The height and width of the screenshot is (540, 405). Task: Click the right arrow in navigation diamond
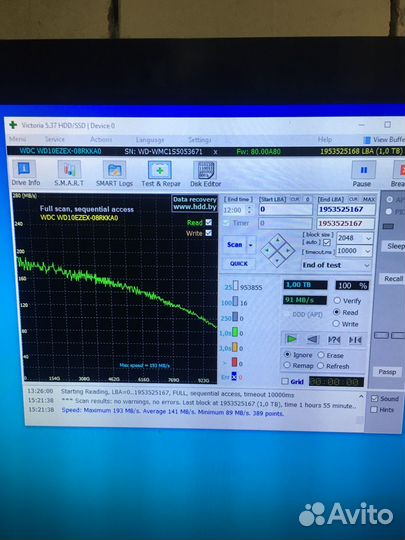pos(288,251)
